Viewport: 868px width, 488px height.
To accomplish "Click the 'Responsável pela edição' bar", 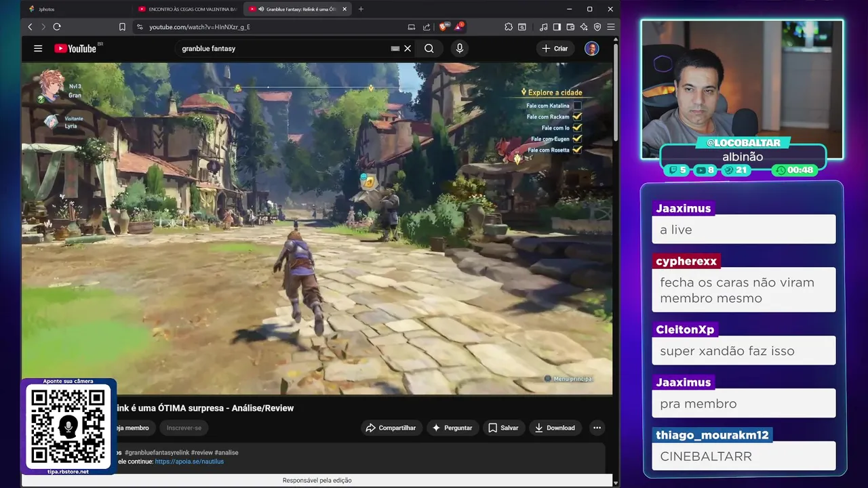I will click(x=317, y=481).
